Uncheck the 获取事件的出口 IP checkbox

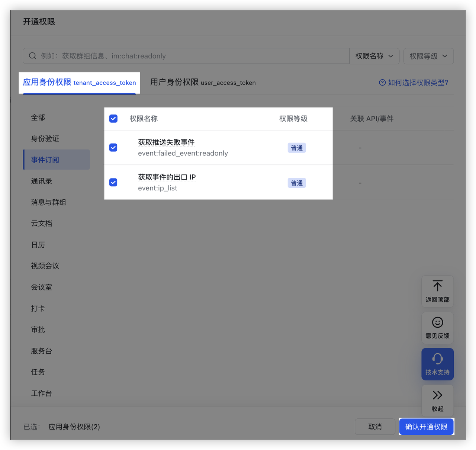pyautogui.click(x=113, y=183)
